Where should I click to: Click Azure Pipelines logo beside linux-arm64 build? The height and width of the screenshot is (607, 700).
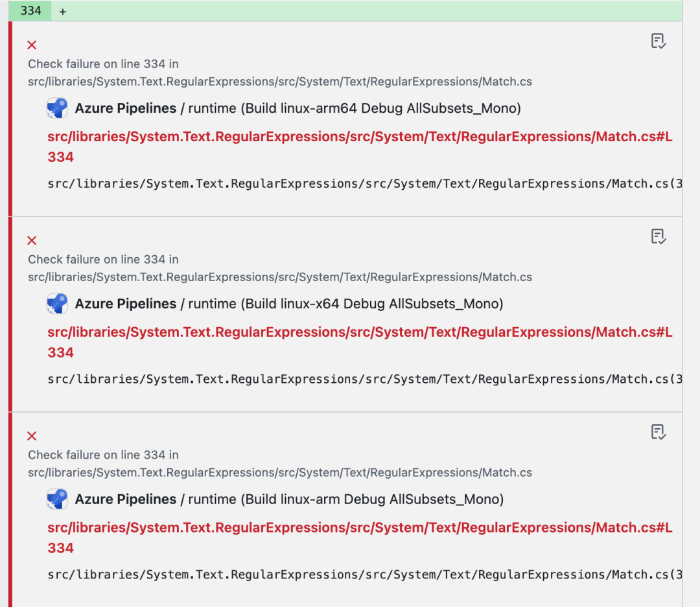57,108
